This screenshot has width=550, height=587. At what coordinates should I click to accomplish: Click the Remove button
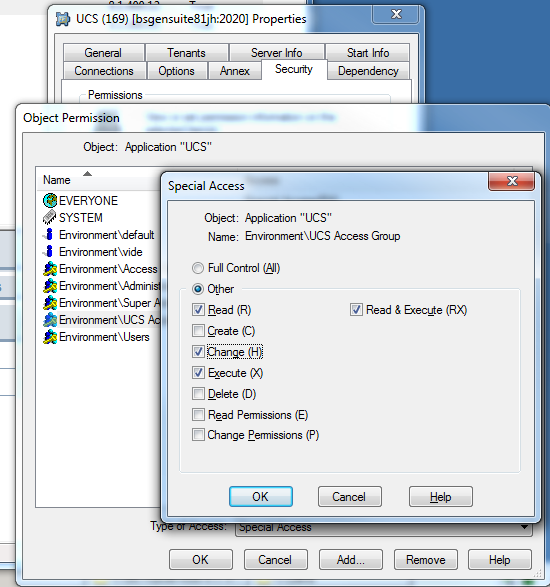tap(426, 560)
